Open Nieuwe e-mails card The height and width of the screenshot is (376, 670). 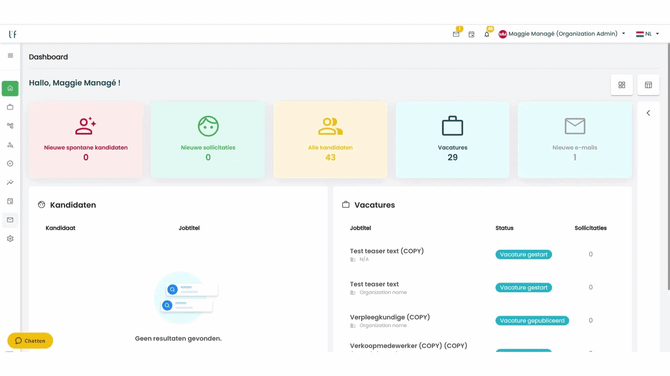click(575, 140)
